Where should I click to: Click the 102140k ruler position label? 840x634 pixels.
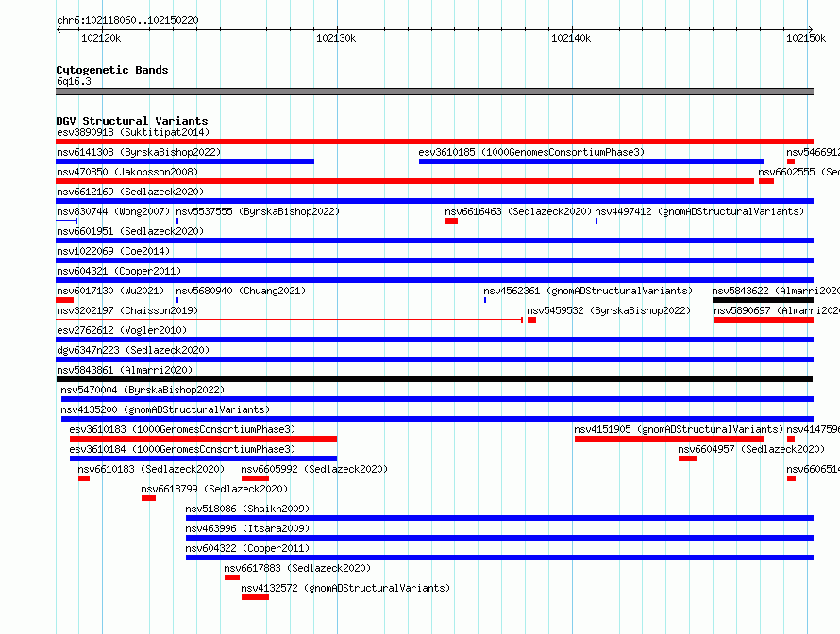coord(571,38)
